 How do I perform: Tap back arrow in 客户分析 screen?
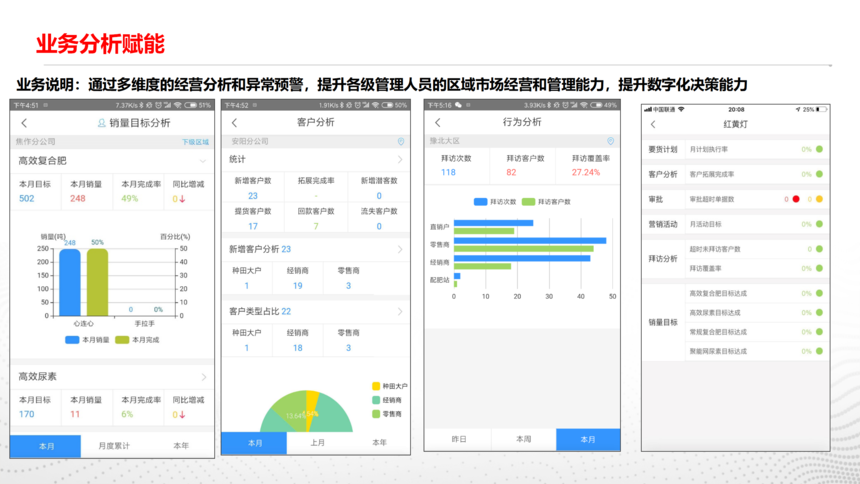point(235,123)
